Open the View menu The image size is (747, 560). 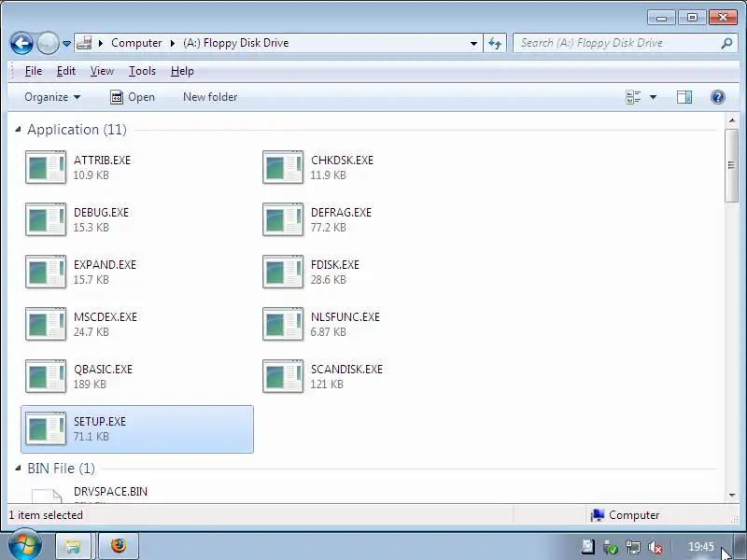(x=102, y=71)
